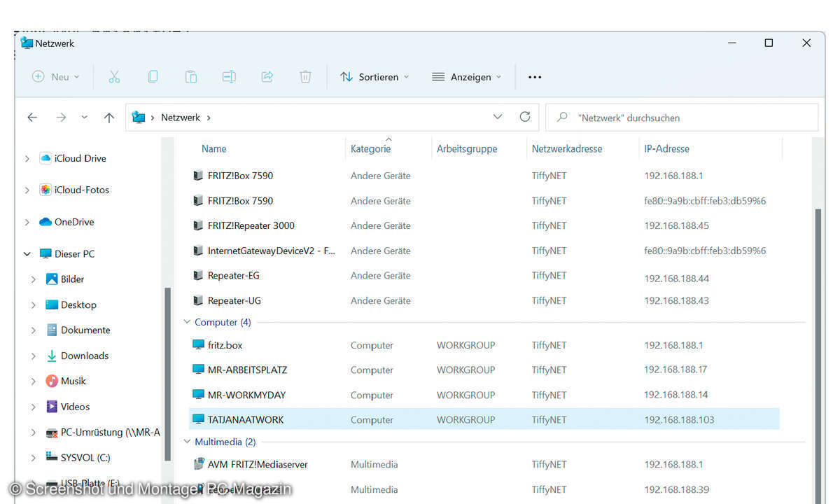Sort by the Netzwerkadresse column header

(x=567, y=148)
